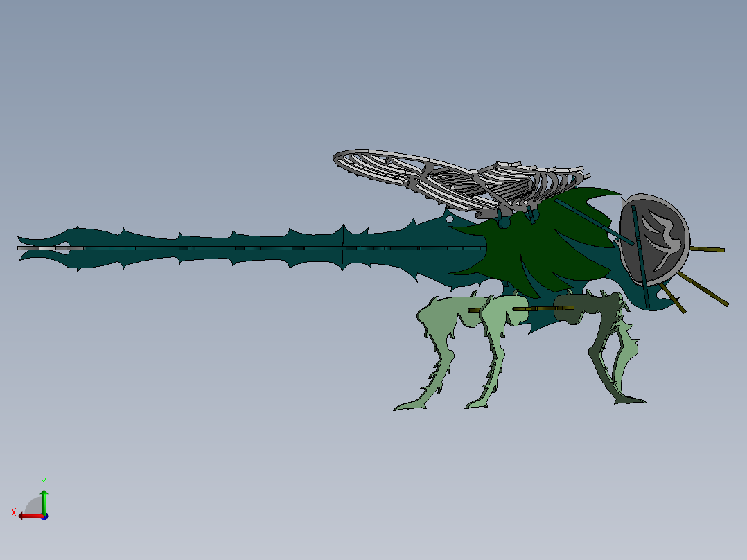747x560 pixels.
Task: Click the green Y axis label
Action: pyautogui.click(x=44, y=481)
